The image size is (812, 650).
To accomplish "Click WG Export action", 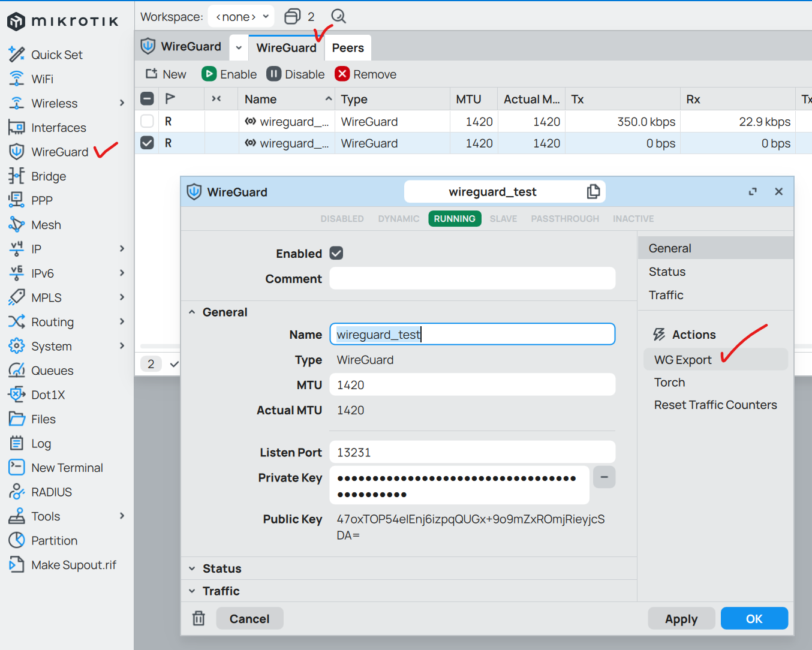I will click(682, 360).
